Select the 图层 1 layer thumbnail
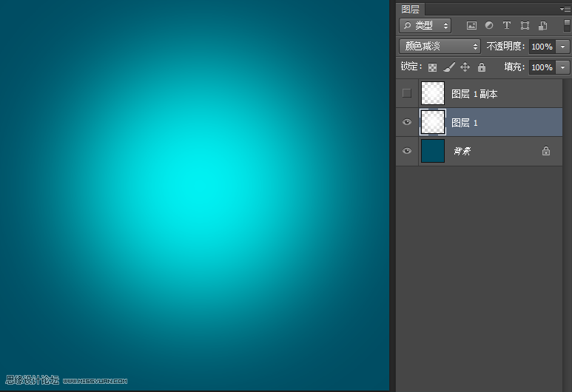This screenshot has width=572, height=392. 433,122
